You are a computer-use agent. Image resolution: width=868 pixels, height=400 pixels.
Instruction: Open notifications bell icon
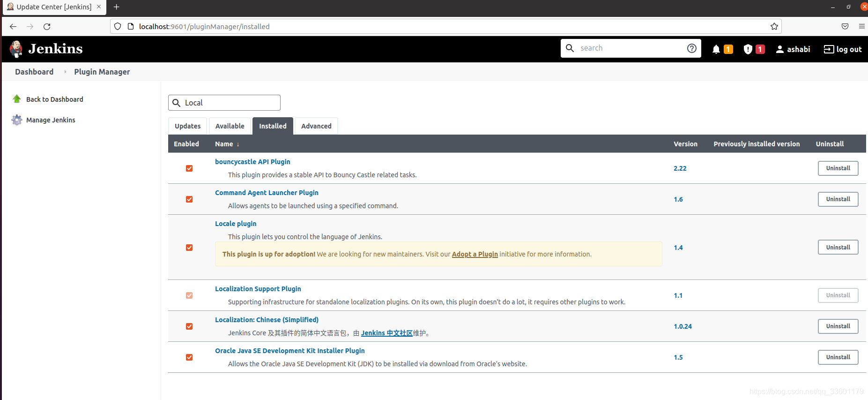click(716, 49)
